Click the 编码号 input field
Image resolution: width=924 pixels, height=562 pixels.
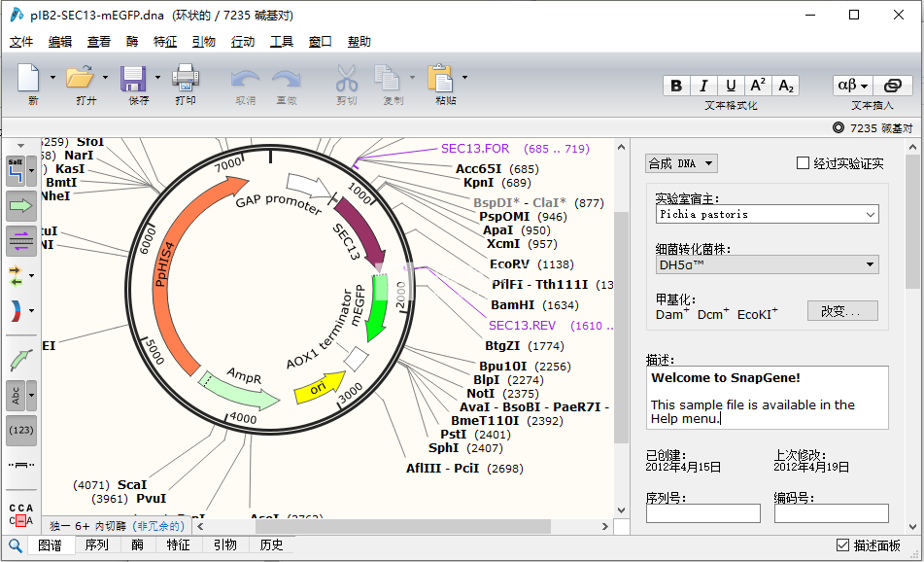coord(832,513)
